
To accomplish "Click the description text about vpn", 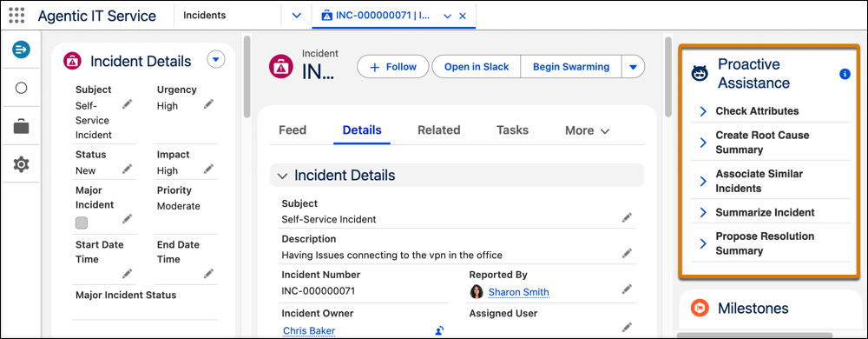I will click(x=392, y=256).
